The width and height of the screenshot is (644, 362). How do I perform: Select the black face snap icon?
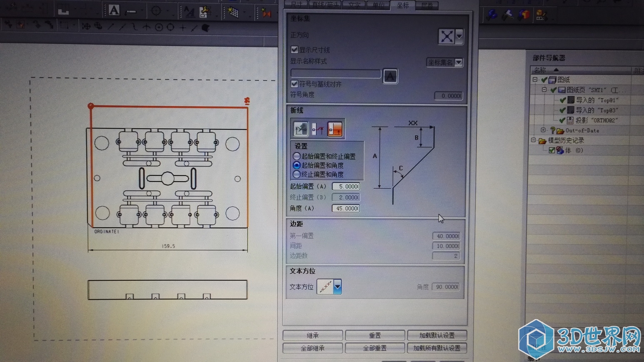pyautogui.click(x=205, y=28)
